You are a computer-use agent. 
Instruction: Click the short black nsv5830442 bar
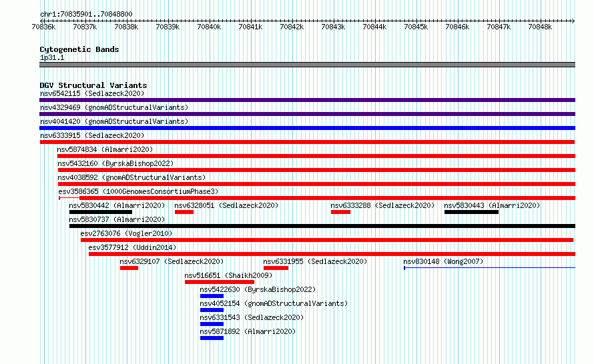coord(101,212)
